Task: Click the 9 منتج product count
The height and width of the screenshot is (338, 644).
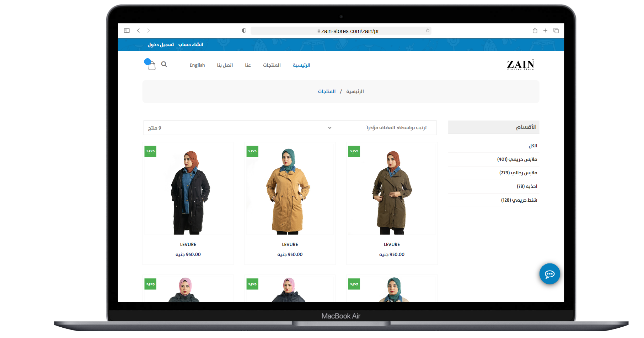Action: (155, 128)
